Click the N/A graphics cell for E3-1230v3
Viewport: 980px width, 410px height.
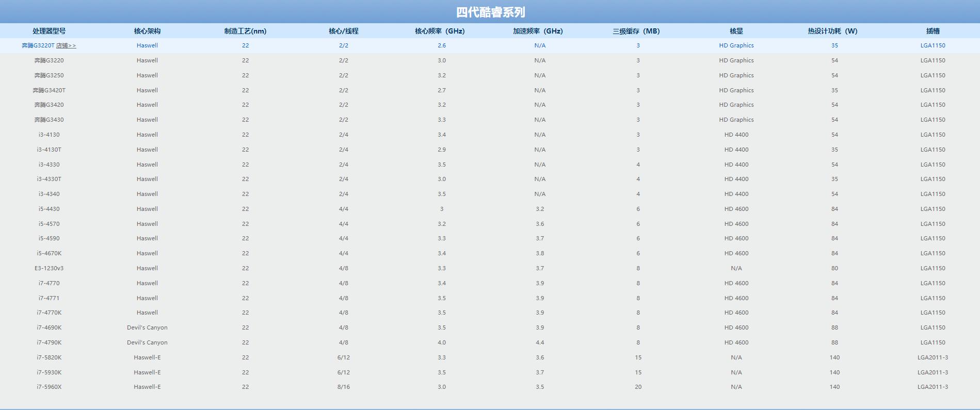point(736,268)
